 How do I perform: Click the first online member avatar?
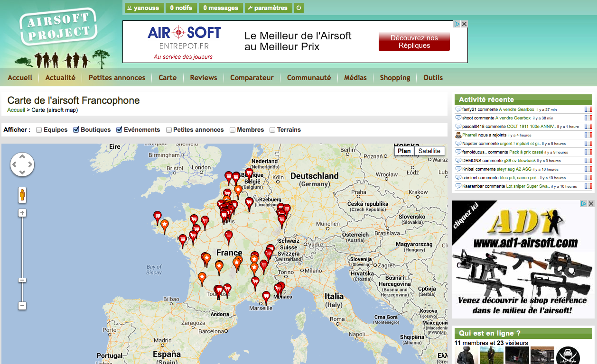466,355
